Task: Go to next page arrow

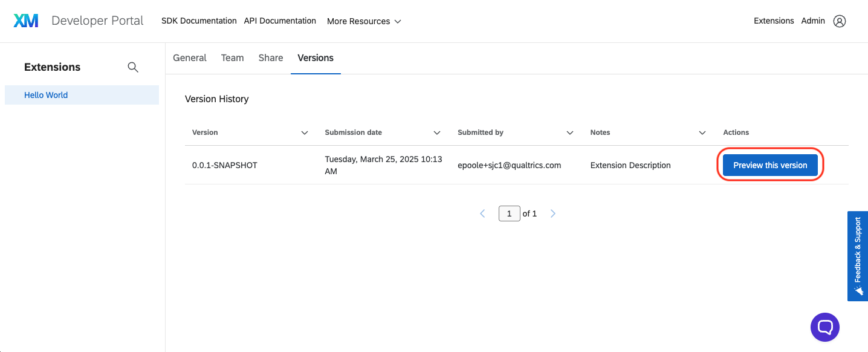Action: point(553,213)
